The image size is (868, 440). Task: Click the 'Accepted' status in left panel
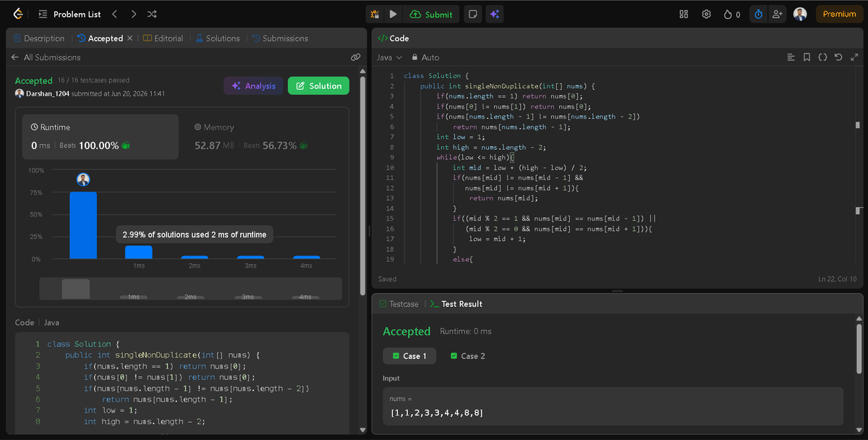(34, 80)
